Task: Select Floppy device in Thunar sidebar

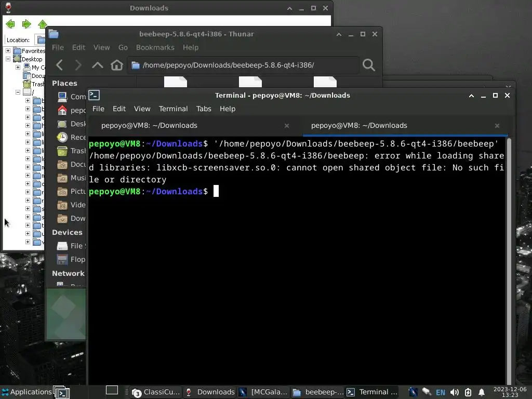Action: click(x=71, y=260)
